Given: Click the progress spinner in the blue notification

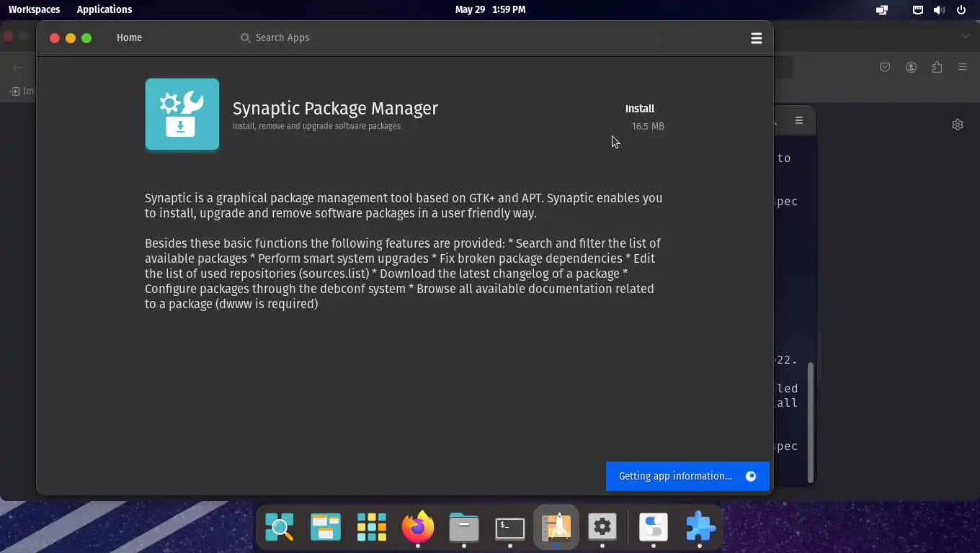Looking at the screenshot, I should click(x=751, y=476).
